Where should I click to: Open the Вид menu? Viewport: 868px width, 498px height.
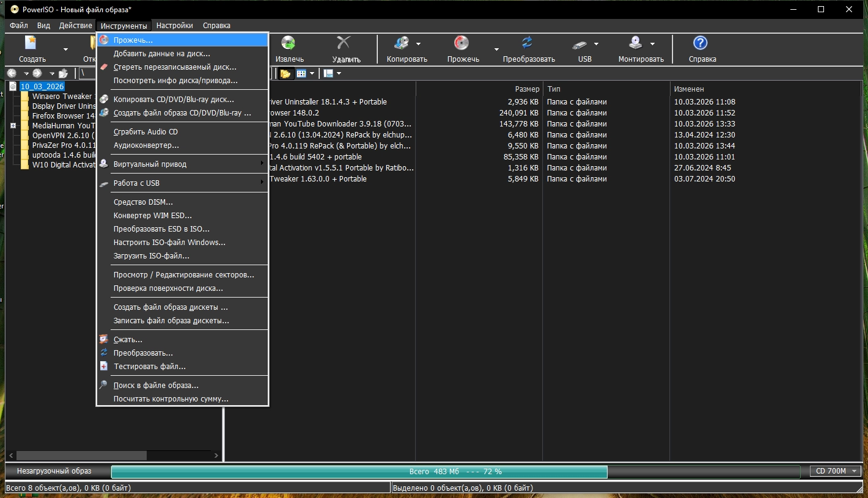43,26
